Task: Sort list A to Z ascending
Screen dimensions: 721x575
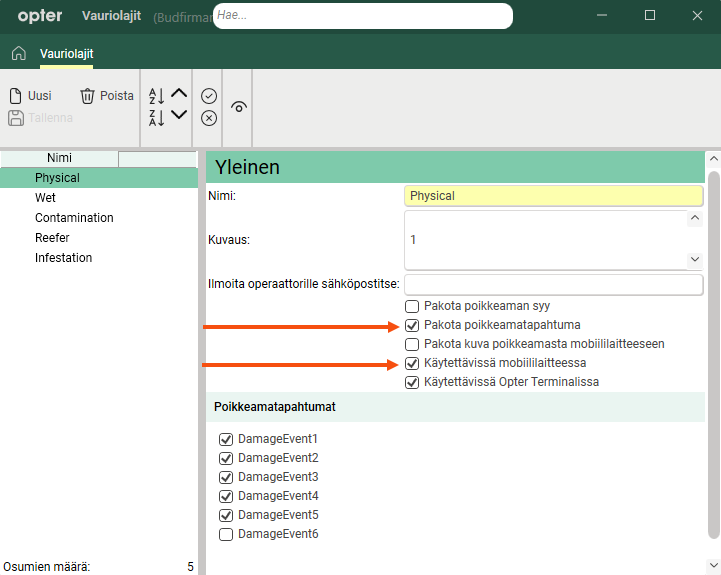Action: click(x=156, y=96)
